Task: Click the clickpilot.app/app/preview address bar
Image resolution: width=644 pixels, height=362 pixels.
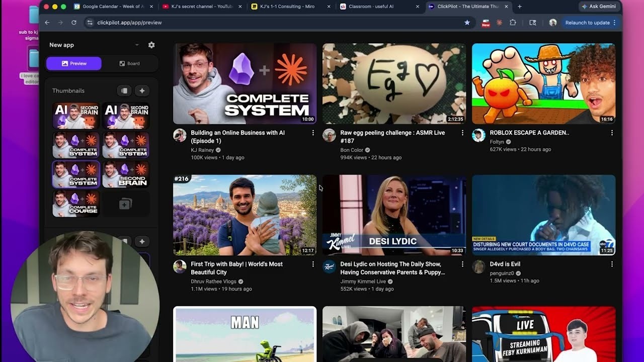Action: click(279, 23)
